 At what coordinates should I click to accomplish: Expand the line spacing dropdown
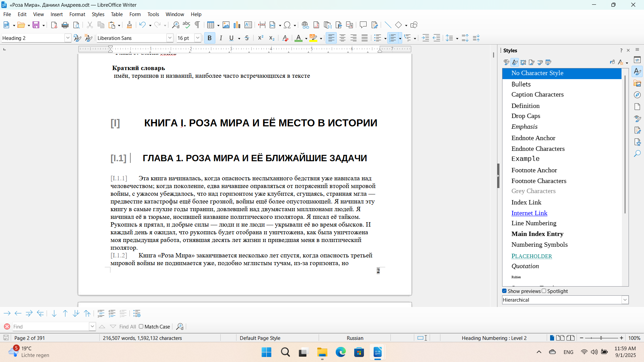[457, 39]
